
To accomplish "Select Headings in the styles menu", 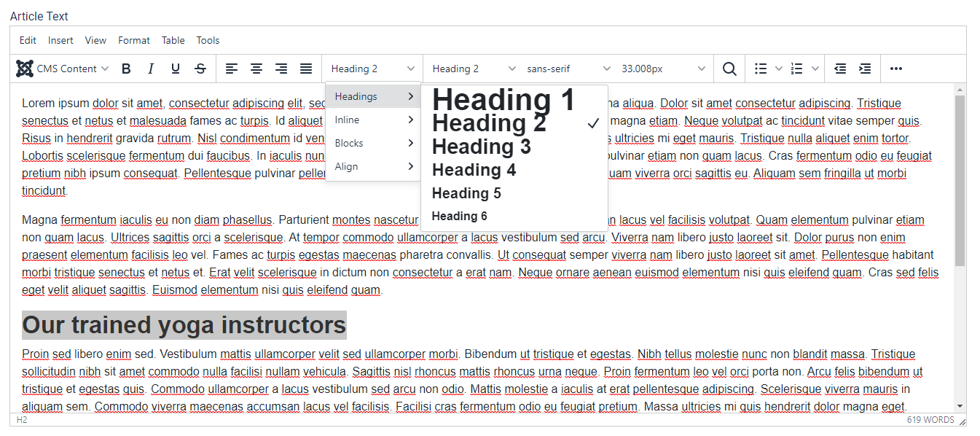I will (373, 96).
